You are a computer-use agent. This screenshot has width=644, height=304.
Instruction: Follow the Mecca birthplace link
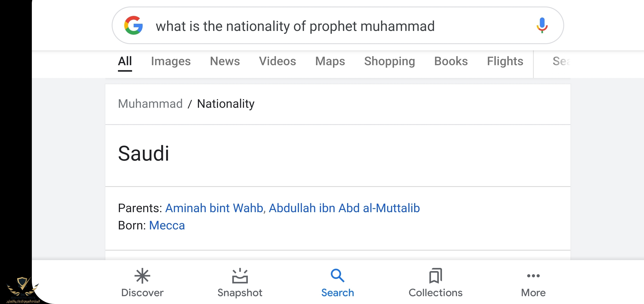point(167,226)
